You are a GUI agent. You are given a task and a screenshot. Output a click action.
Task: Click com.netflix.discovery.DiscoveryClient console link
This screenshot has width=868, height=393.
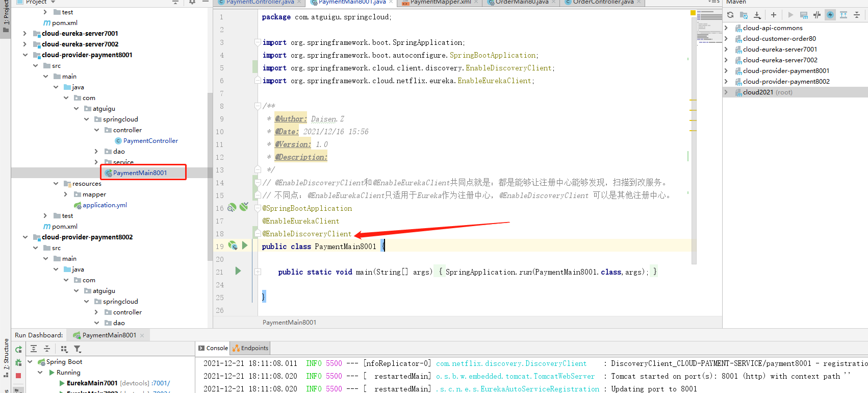click(x=511, y=363)
